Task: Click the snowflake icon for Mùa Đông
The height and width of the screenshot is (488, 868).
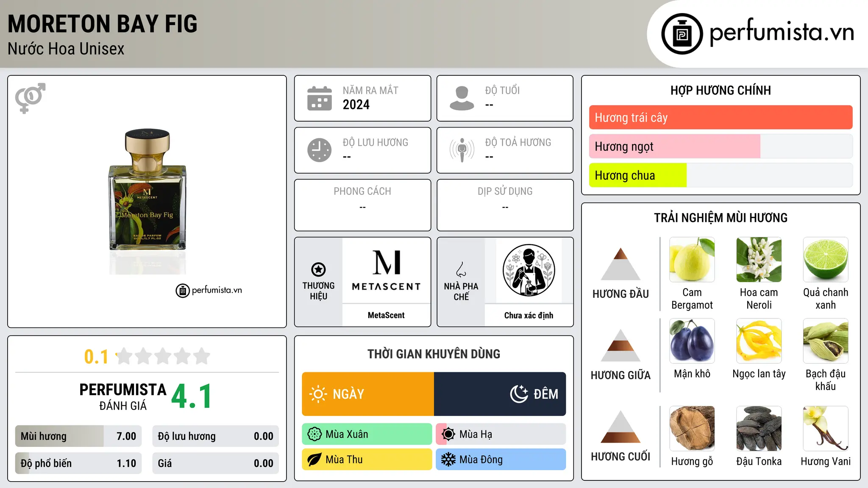Action: [x=448, y=460]
